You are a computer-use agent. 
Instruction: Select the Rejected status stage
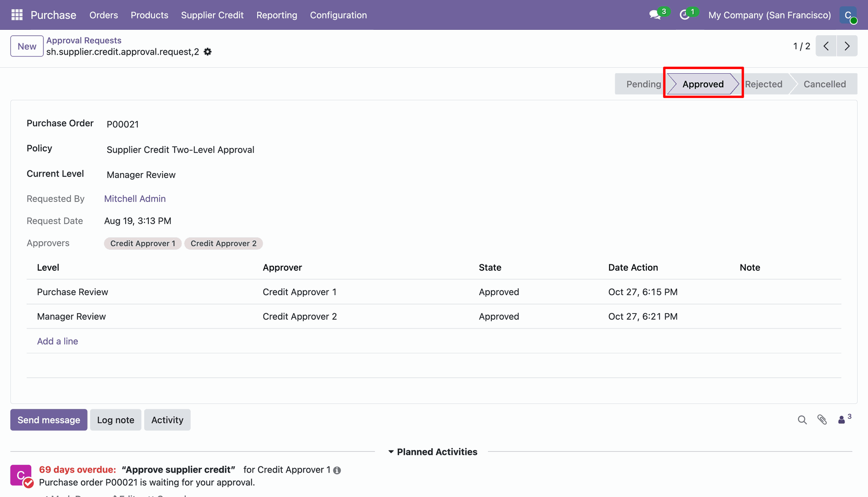[764, 84]
